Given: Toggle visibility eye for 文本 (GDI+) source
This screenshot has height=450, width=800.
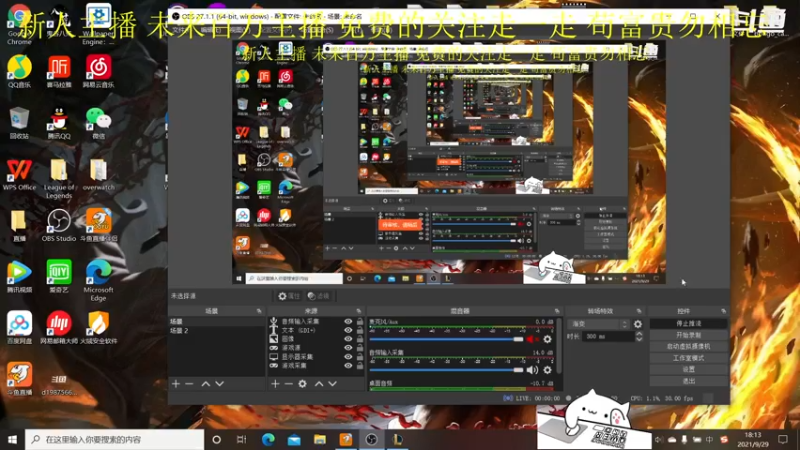Looking at the screenshot, I should pos(348,330).
